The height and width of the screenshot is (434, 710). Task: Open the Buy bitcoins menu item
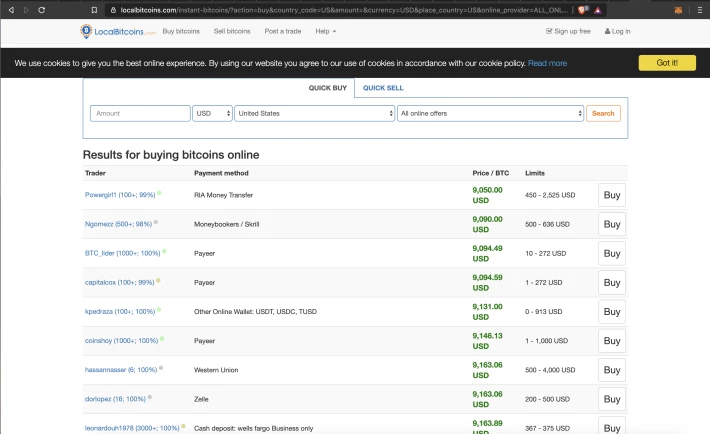[x=181, y=31]
